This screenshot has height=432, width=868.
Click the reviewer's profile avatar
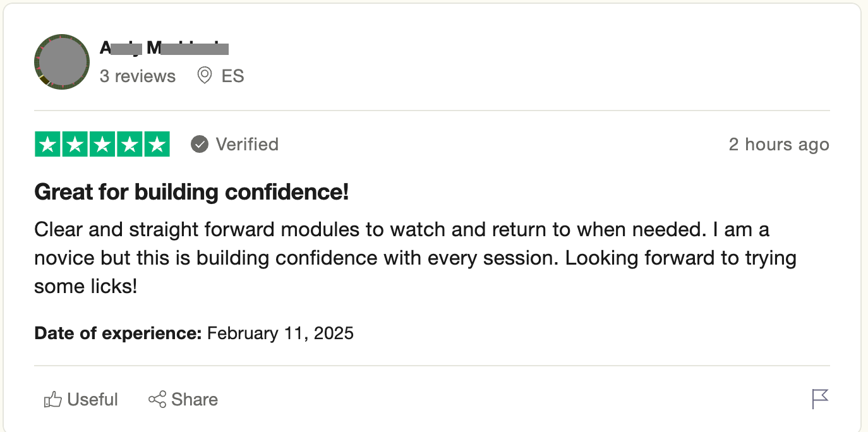[61, 62]
